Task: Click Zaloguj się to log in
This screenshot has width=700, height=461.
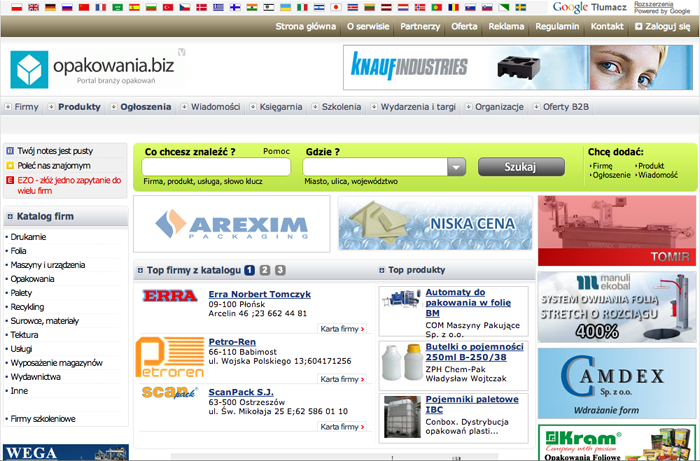Action: 662,26
